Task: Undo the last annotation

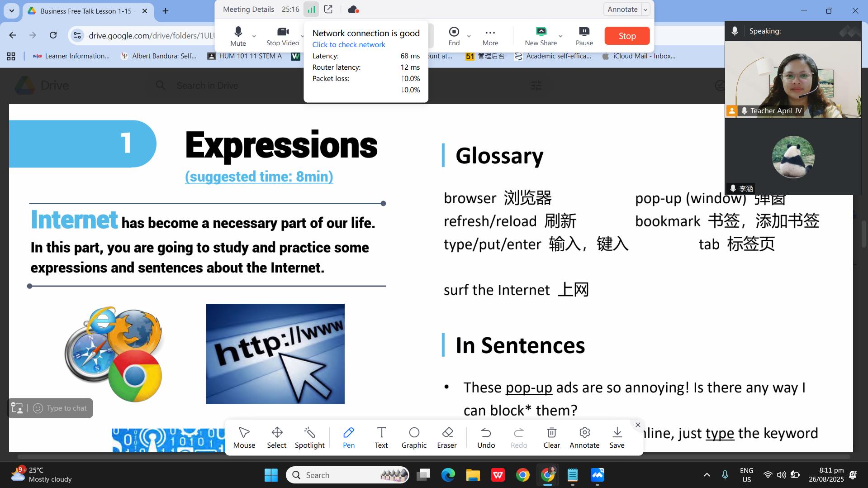Action: (486, 437)
